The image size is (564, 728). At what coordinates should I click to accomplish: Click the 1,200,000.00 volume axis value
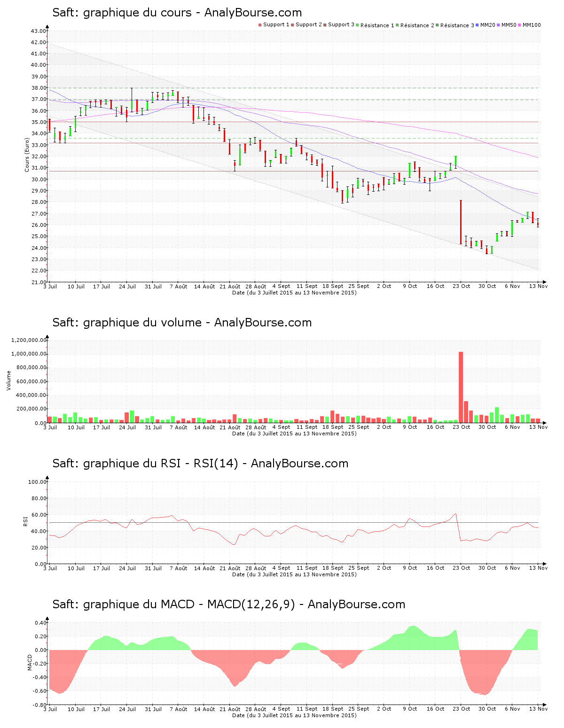29,340
